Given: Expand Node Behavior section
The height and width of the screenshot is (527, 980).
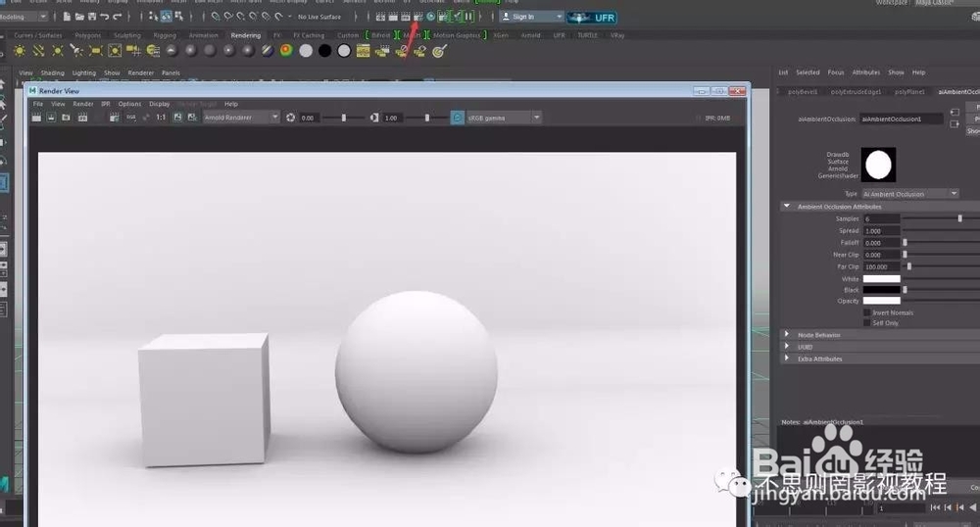Looking at the screenshot, I should pos(787,335).
